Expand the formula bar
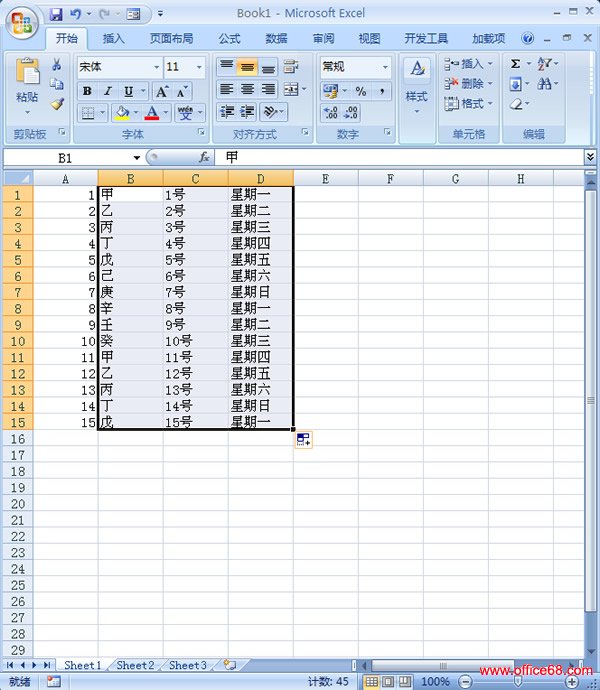The height and width of the screenshot is (690, 600). [x=590, y=156]
